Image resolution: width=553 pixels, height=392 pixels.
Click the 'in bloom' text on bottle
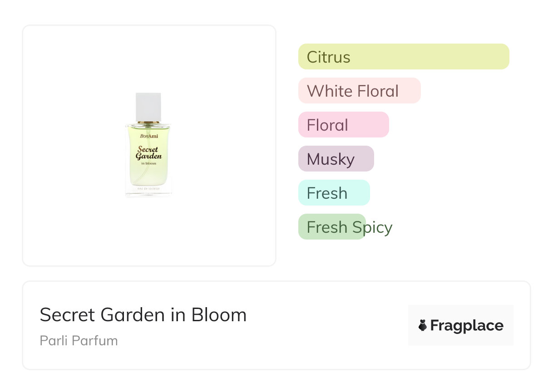(148, 163)
